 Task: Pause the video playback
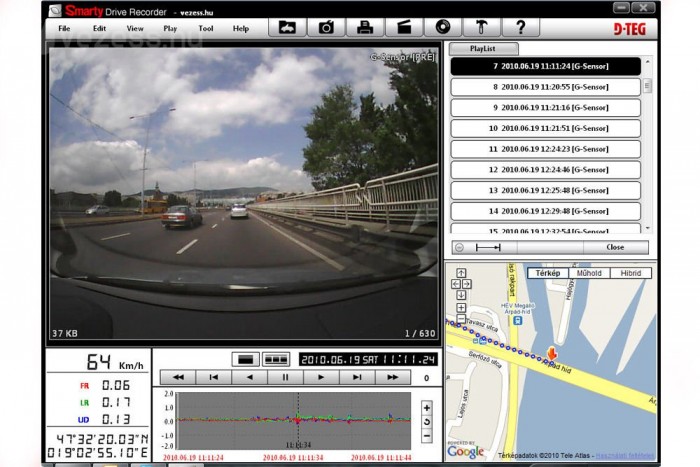pos(286,378)
